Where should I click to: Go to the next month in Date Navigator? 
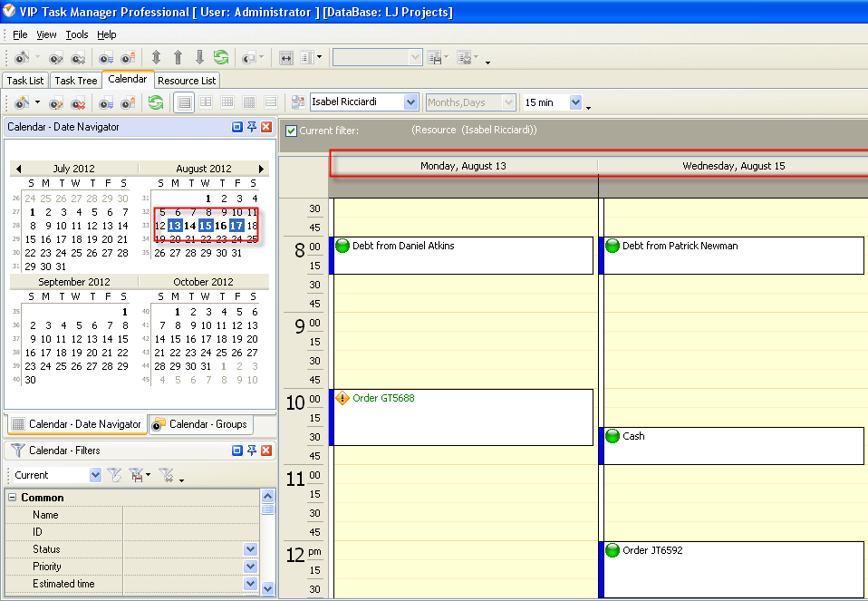pos(262,169)
